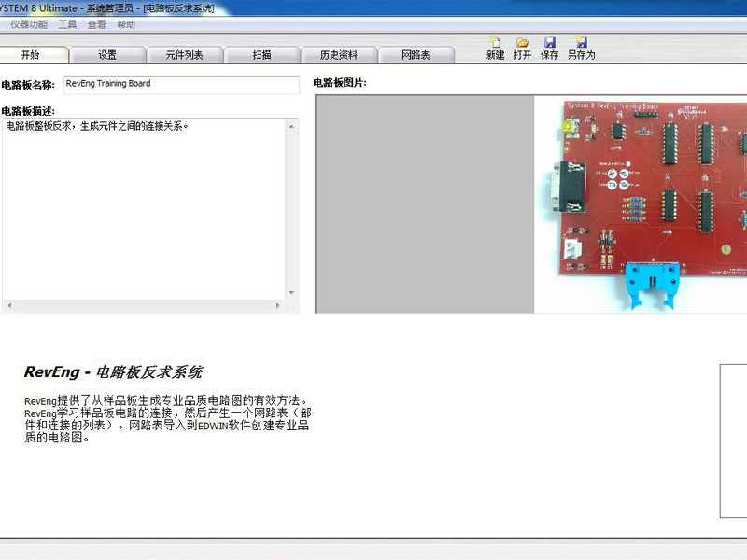This screenshot has width=747, height=560.
Task: Click the description box scroll right arrow
Action: pyautogui.click(x=278, y=306)
